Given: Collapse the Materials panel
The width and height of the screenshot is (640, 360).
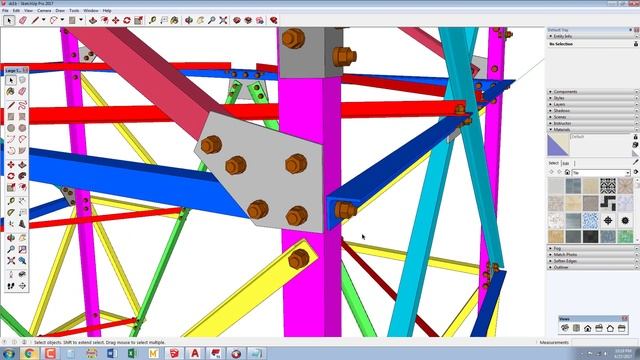Looking at the screenshot, I should coord(592,129).
